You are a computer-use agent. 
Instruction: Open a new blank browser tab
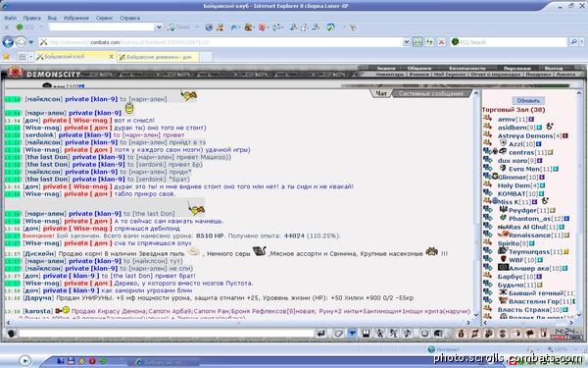tap(206, 57)
